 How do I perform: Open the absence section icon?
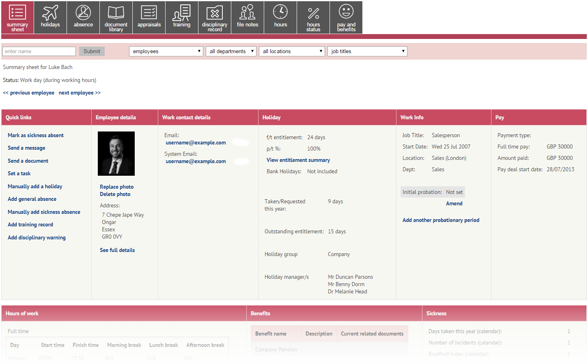83,17
